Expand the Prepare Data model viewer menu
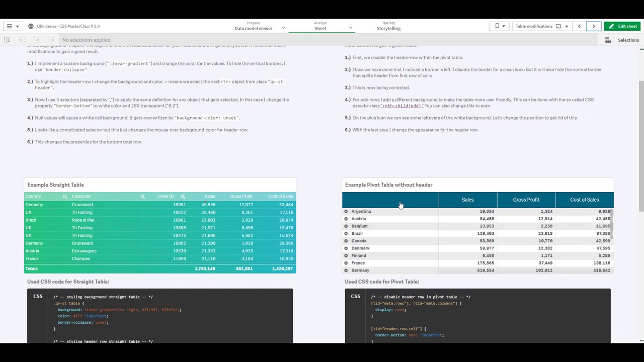 click(283, 28)
